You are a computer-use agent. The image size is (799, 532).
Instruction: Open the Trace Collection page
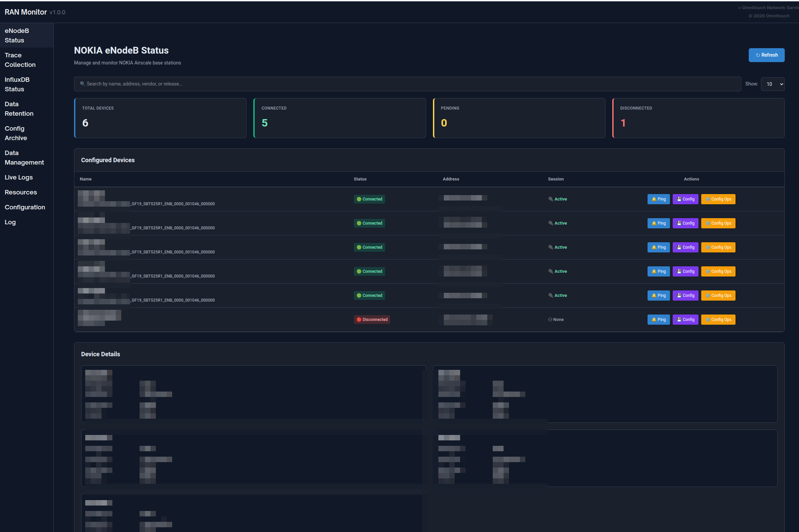pyautogui.click(x=20, y=60)
